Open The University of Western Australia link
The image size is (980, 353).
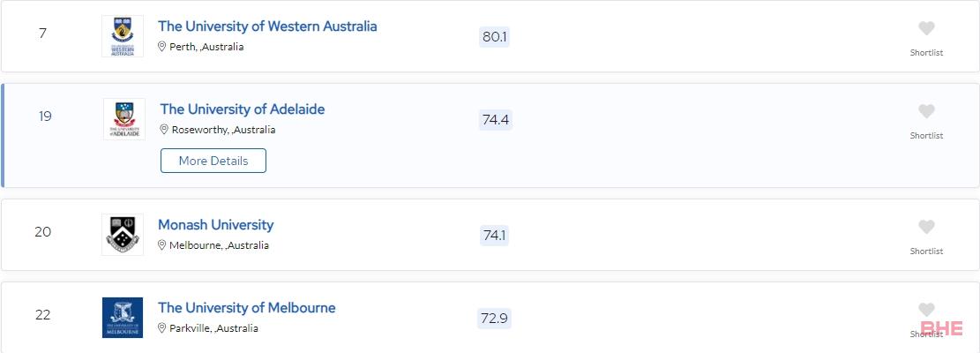(267, 26)
